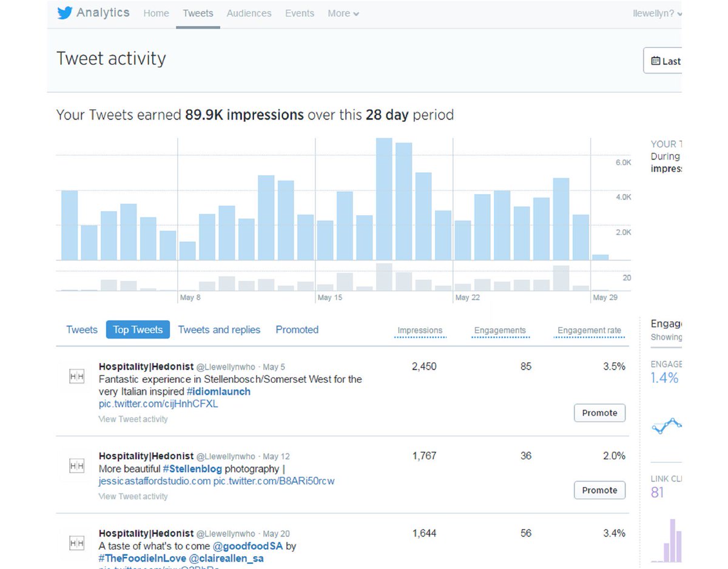Click Hospitality|Hedonist name on May 20 tweet
Viewport: 728px width, 569px height.
[146, 533]
